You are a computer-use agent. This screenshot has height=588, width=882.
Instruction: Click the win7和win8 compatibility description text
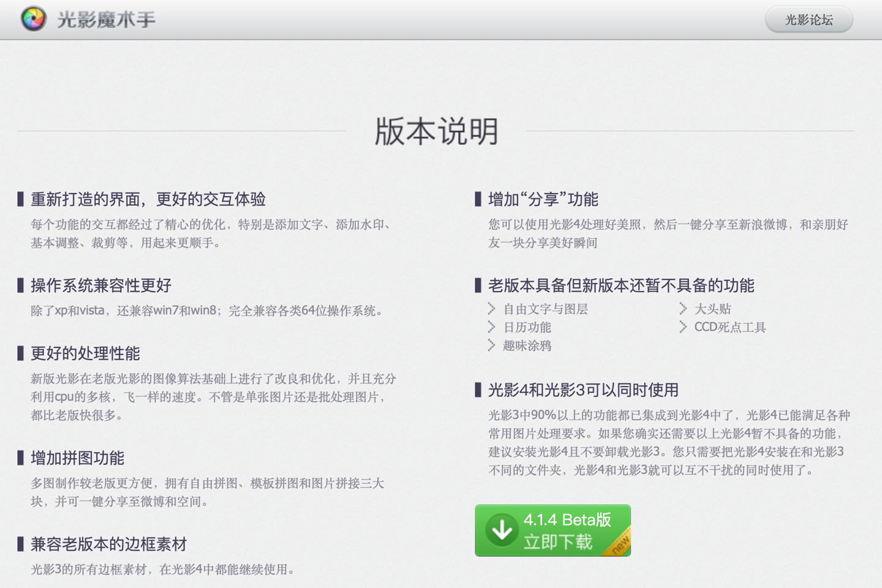[209, 311]
